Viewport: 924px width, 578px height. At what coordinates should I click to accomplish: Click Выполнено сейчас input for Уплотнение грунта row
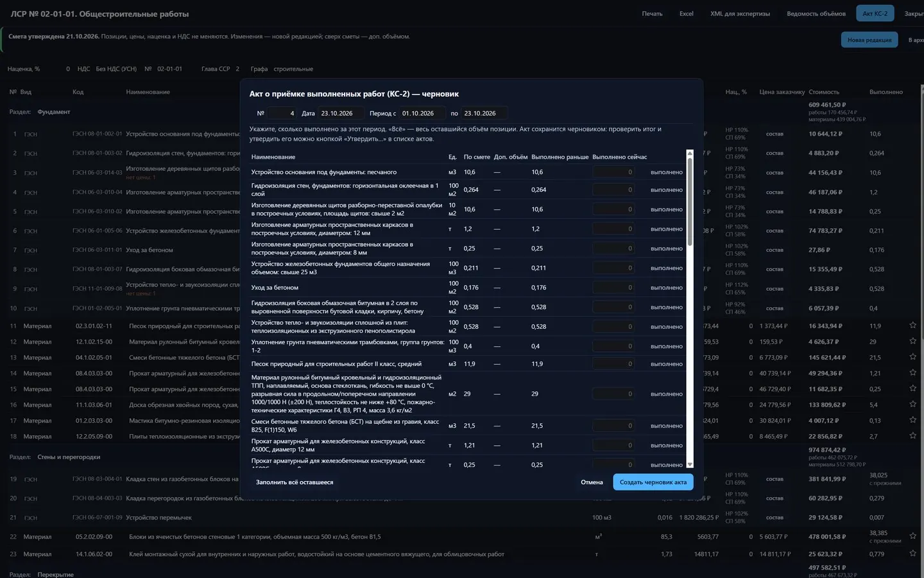613,346
